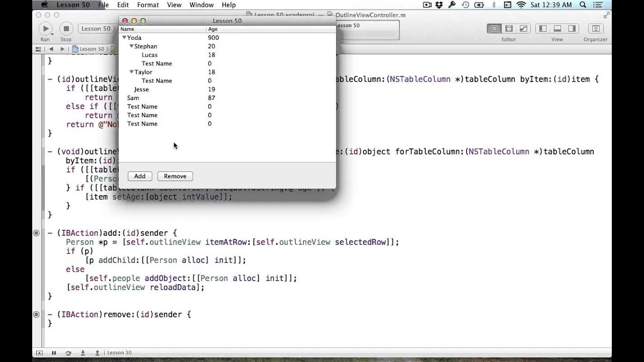Click the Lesson 50 project icon in jump bar
This screenshot has height=362, width=644.
[x=75, y=49]
